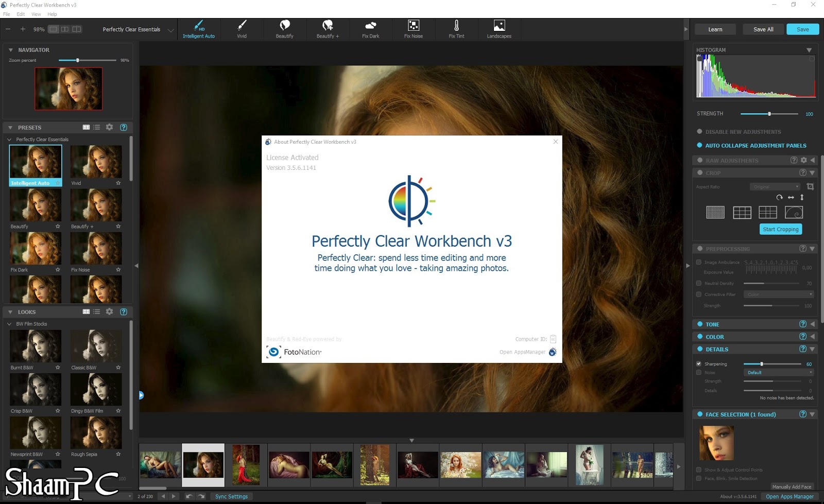Toggle Corrective Filter checkbox
This screenshot has height=504, width=824.
tap(699, 294)
